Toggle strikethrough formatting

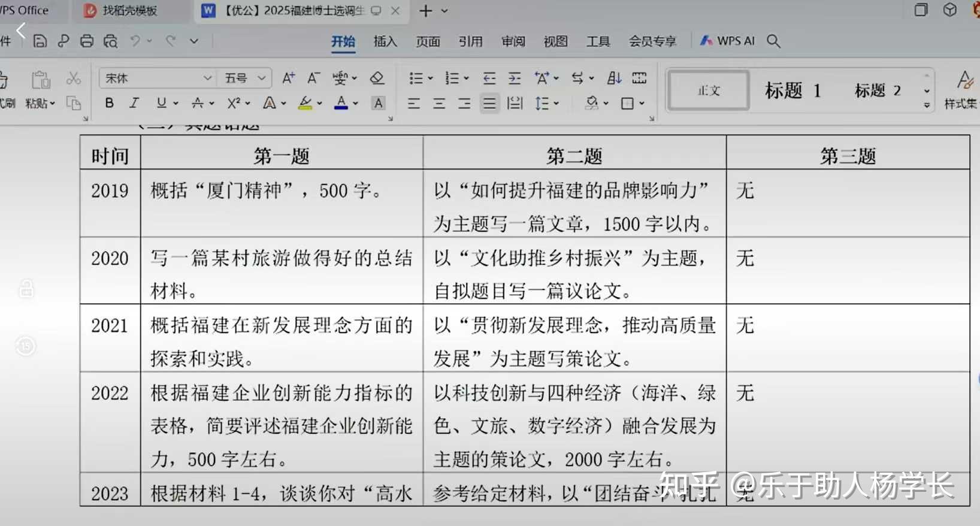click(x=198, y=103)
